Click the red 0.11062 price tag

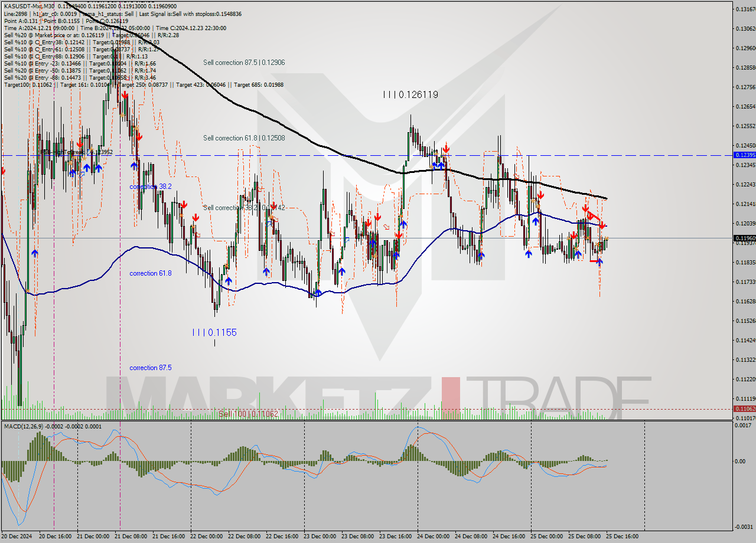click(x=744, y=408)
